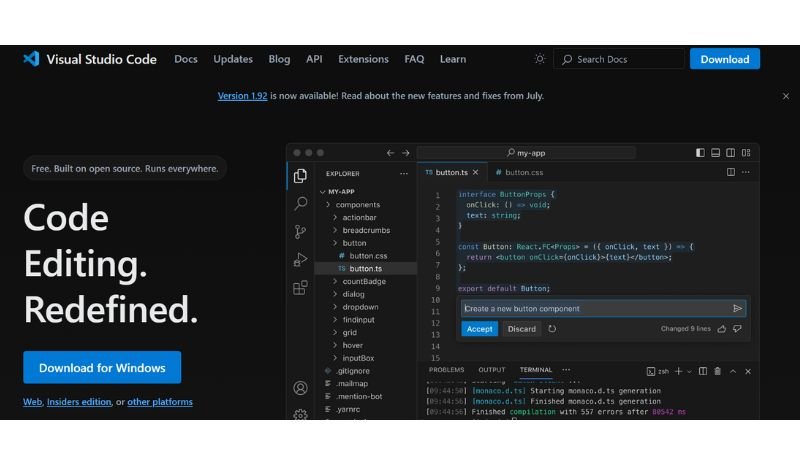Open the Run and Debug icon

(301, 259)
